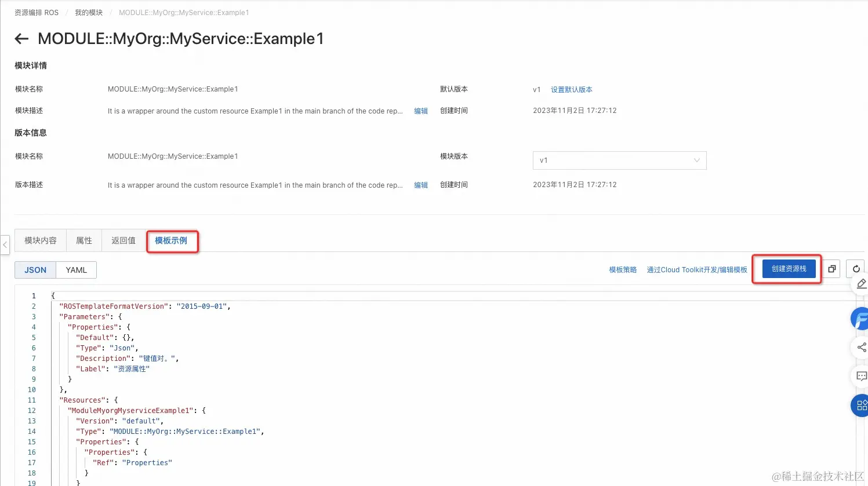
Task: Click the 设置默认版本 link
Action: tap(572, 90)
